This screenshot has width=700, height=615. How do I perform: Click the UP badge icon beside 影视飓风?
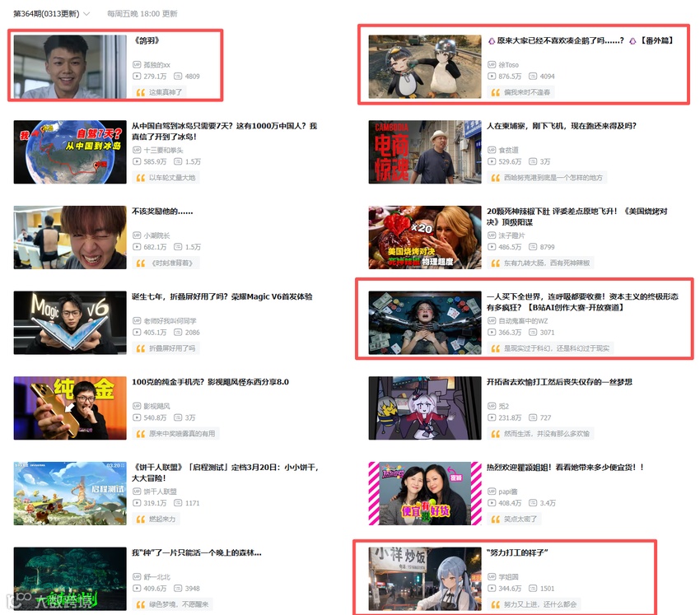tap(137, 406)
